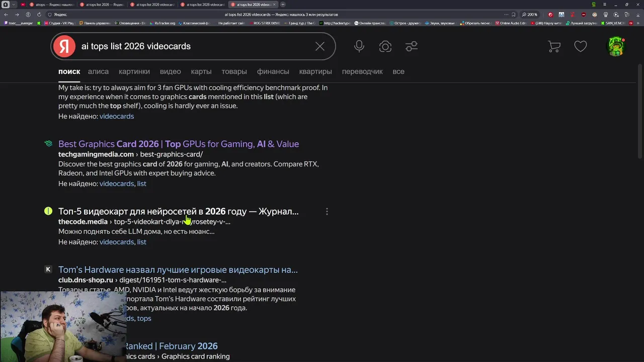Open the three-dot menu for thecode.media result
The height and width of the screenshot is (362, 644).
point(327,212)
